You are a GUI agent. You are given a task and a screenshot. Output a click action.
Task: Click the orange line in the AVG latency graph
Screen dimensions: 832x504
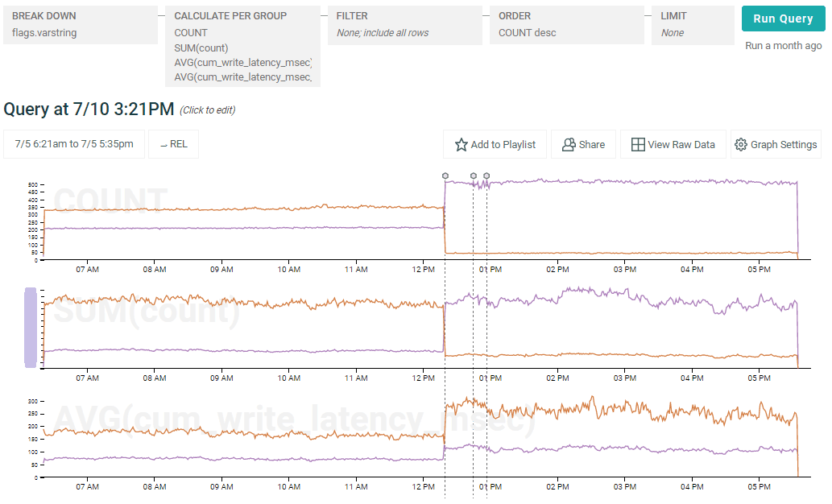pos(242,436)
